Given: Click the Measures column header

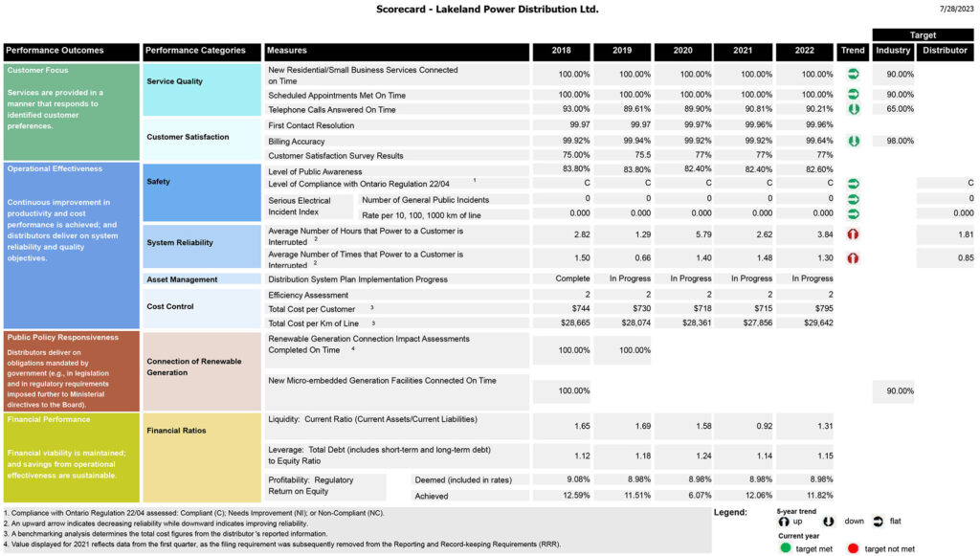Looking at the screenshot, I should [397, 52].
